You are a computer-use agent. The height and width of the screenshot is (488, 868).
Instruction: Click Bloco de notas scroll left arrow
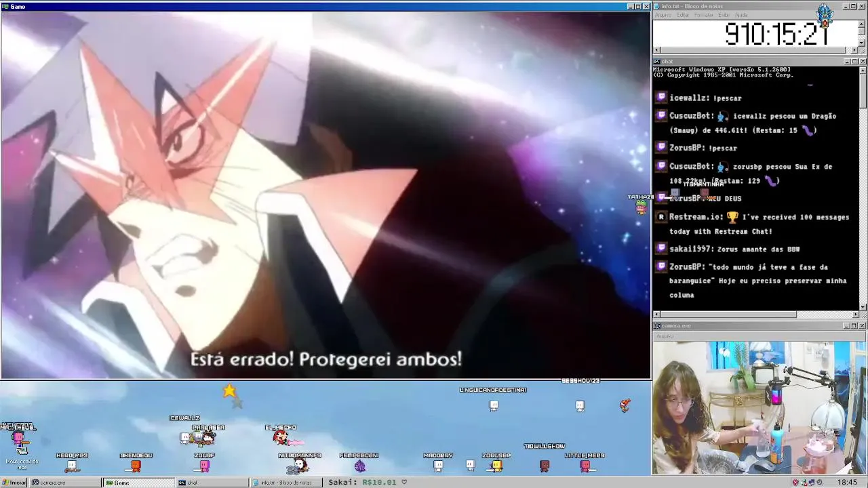tap(657, 50)
